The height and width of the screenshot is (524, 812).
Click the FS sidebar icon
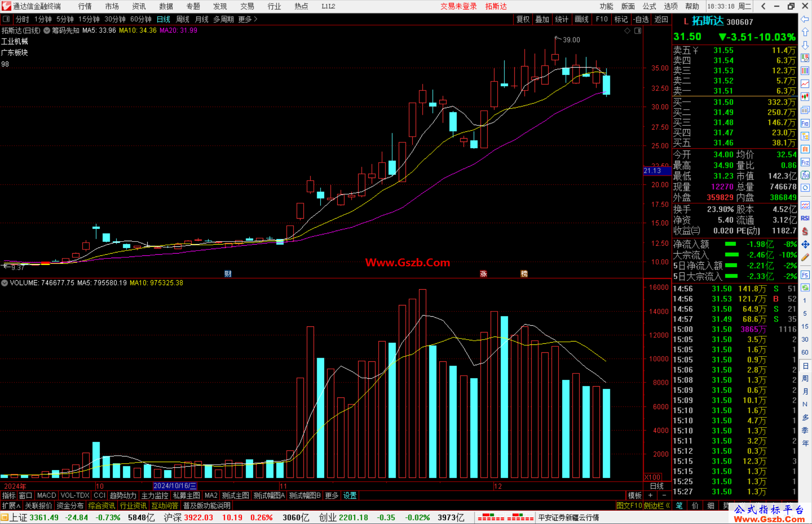805,275
